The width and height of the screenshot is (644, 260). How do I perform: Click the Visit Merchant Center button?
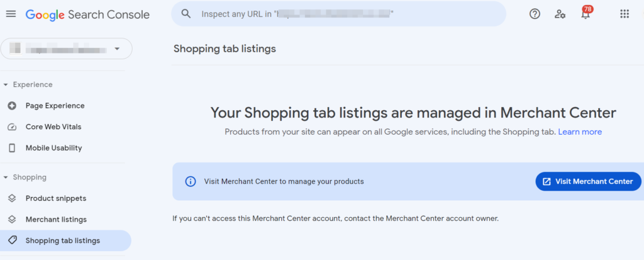(x=588, y=181)
